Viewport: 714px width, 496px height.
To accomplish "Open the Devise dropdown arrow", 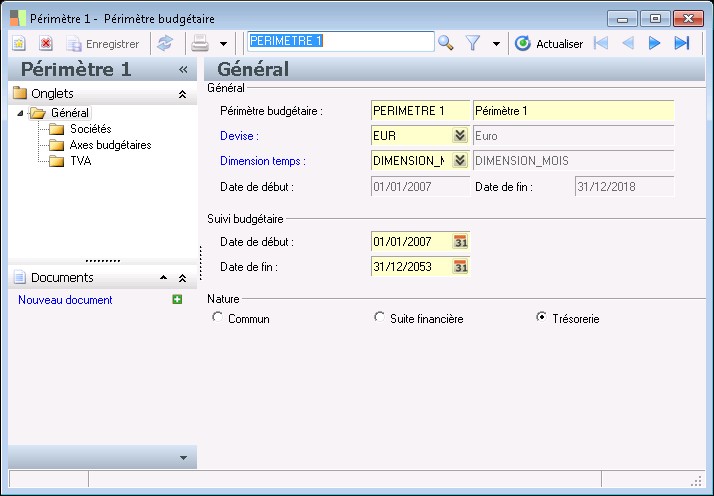I will click(460, 135).
